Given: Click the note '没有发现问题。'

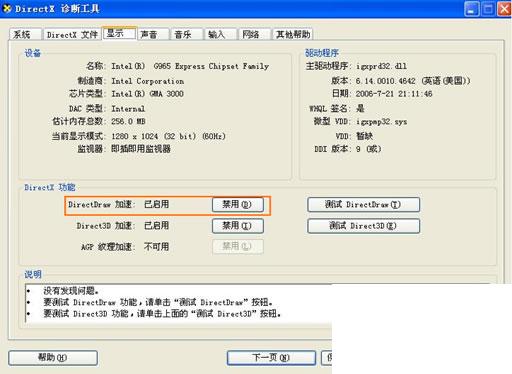Looking at the screenshot, I should [71, 291].
